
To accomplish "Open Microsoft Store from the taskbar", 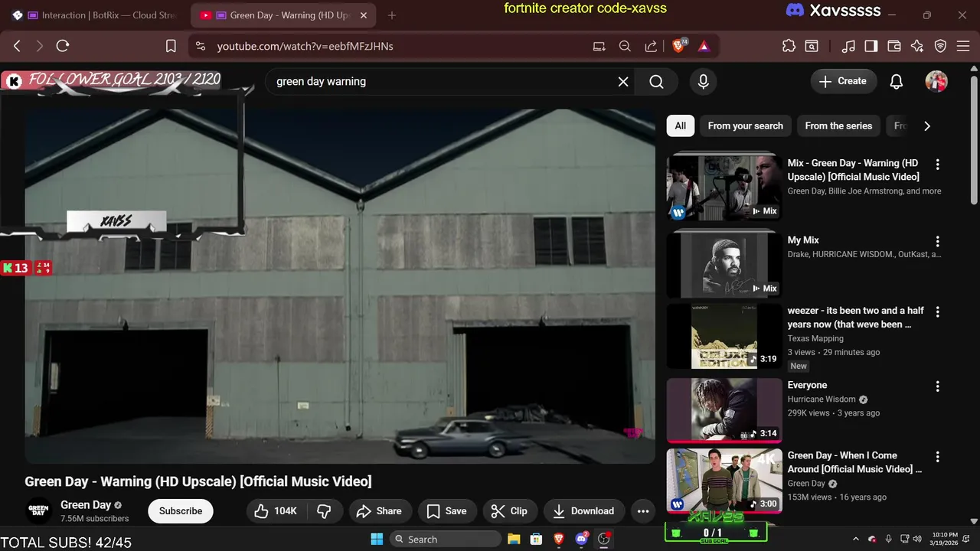I will tap(537, 539).
